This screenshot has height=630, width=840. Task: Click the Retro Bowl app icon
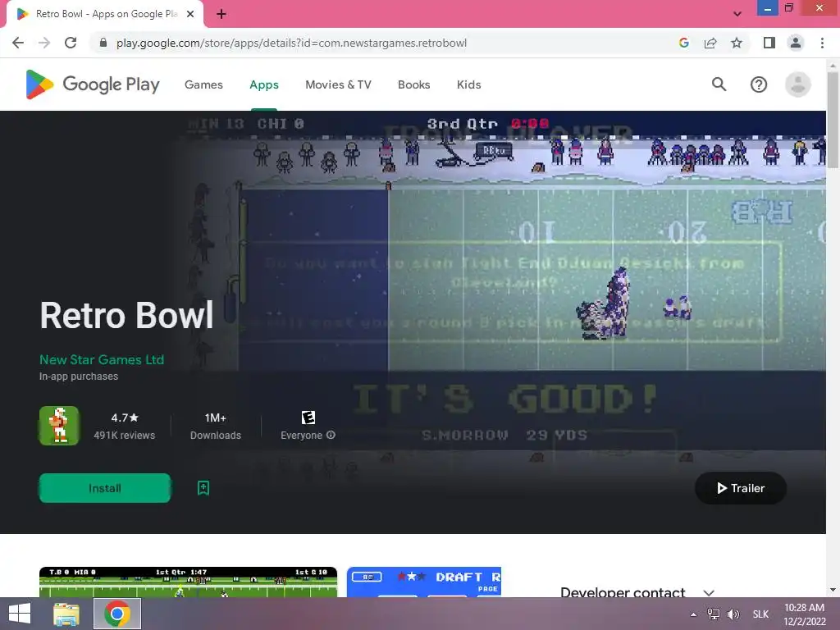[x=59, y=426]
